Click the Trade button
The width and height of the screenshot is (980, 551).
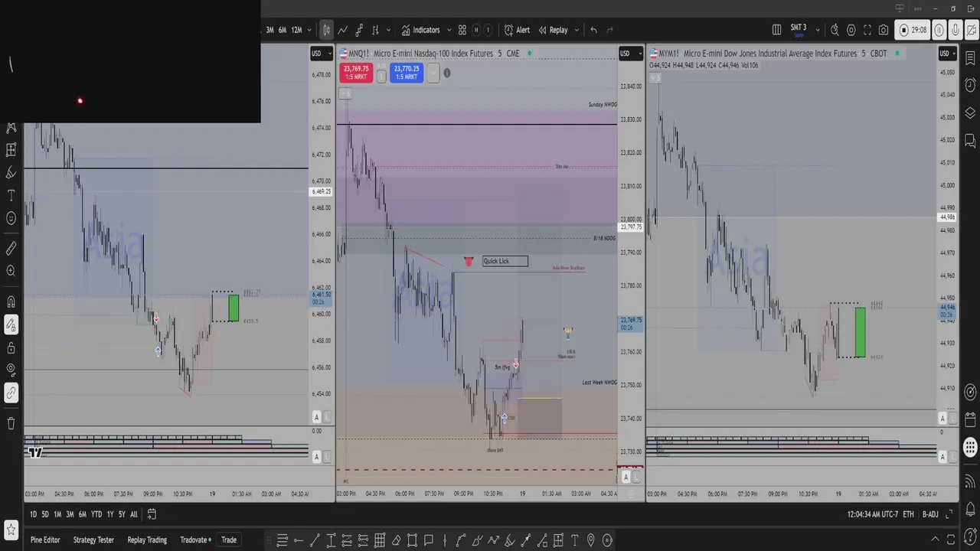tap(229, 540)
